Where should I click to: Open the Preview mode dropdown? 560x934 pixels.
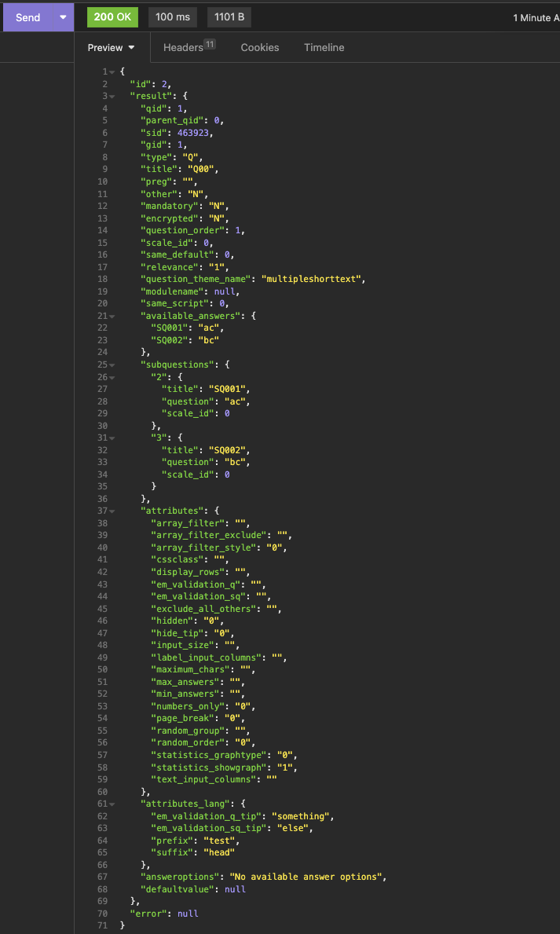[112, 48]
